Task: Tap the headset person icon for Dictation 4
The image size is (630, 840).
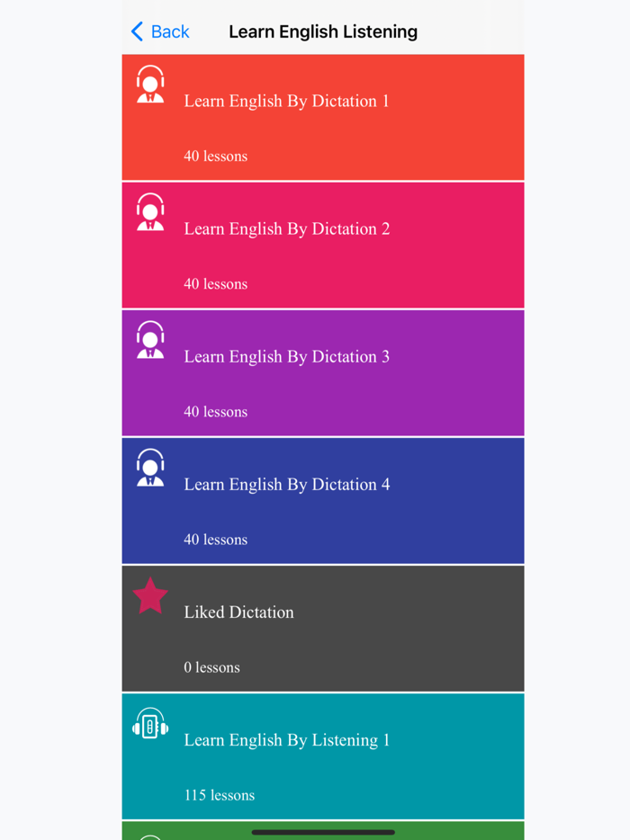Action: coord(150,467)
